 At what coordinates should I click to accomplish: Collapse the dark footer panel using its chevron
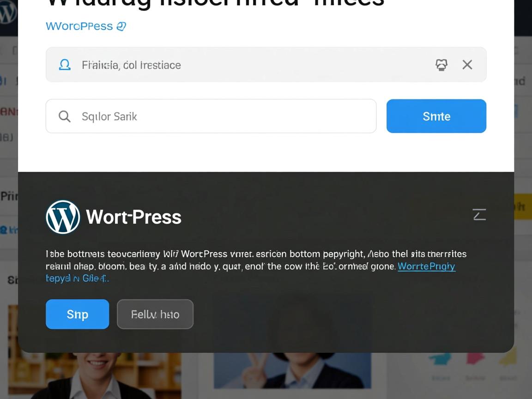click(x=479, y=214)
